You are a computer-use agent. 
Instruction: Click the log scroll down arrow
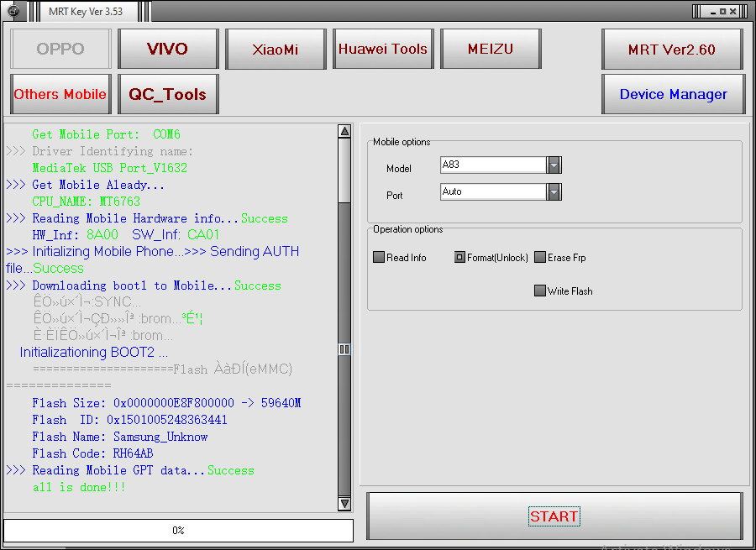coord(344,504)
